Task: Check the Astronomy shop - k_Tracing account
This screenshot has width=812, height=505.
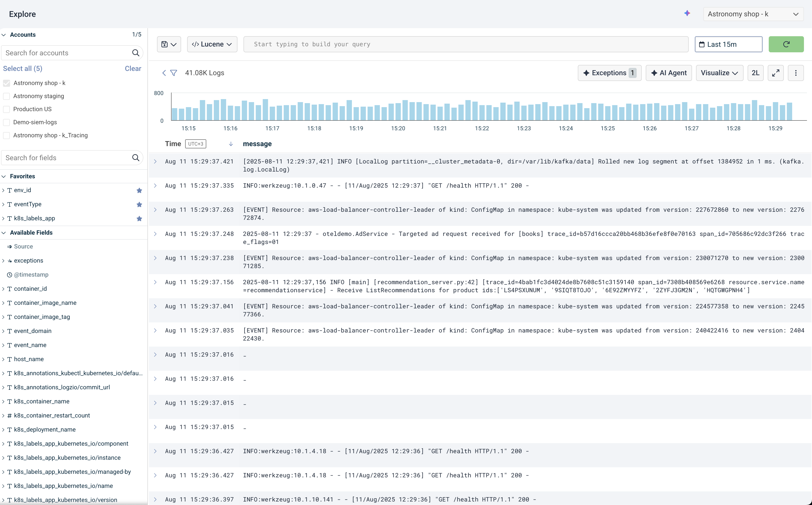Action: pos(6,135)
